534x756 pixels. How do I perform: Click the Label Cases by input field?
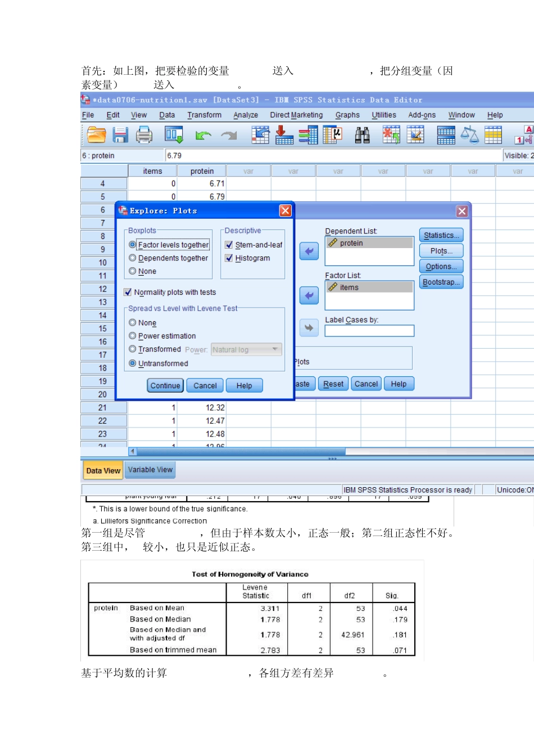[369, 331]
